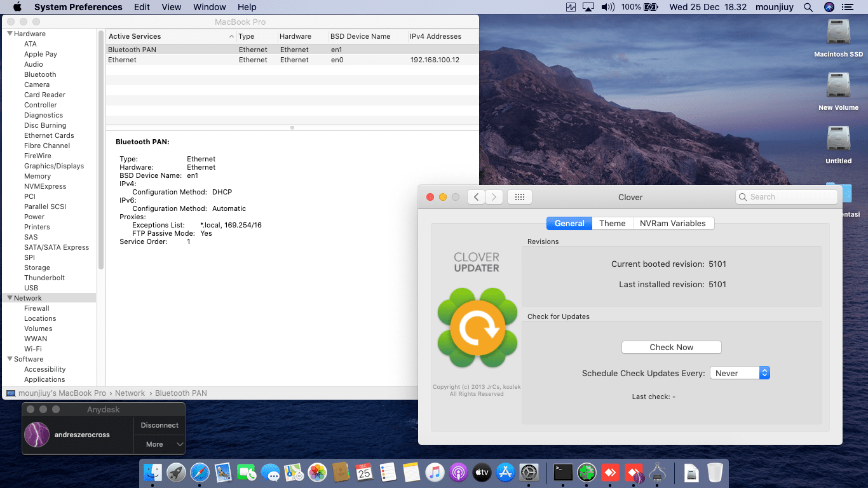Select Wi-Fi in the sidebar
The image size is (868, 488).
[x=33, y=349]
